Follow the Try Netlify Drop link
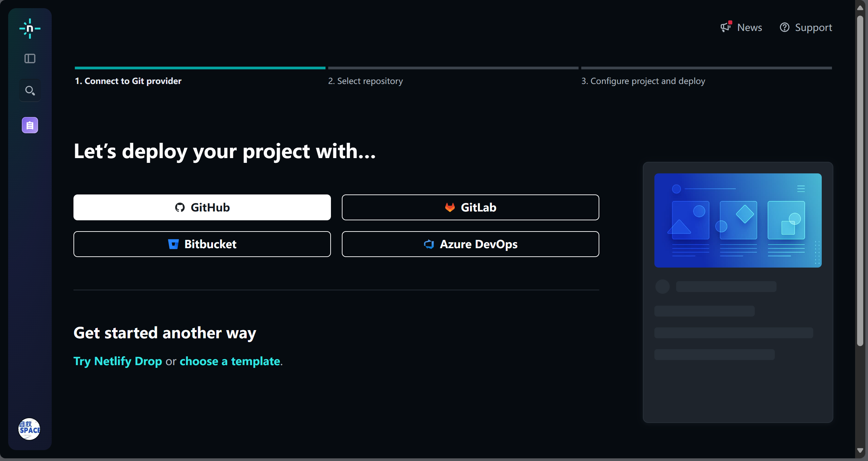 pyautogui.click(x=118, y=361)
